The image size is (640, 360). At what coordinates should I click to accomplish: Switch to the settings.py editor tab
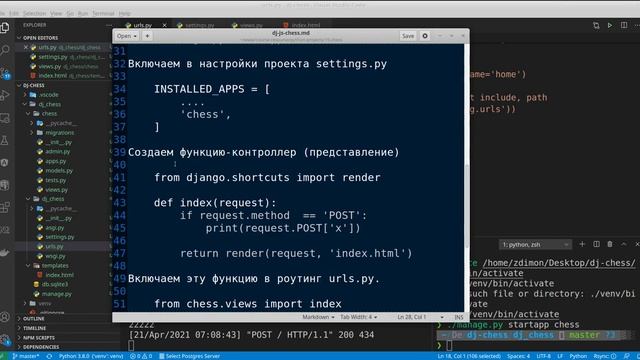pos(200,25)
